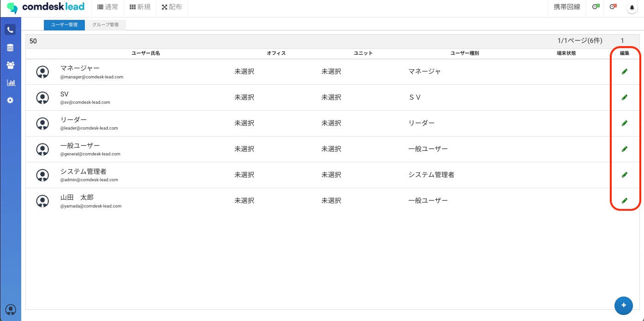Viewport: 644px width, 321px height.
Task: Open the users group icon in sidebar
Action: (10, 65)
